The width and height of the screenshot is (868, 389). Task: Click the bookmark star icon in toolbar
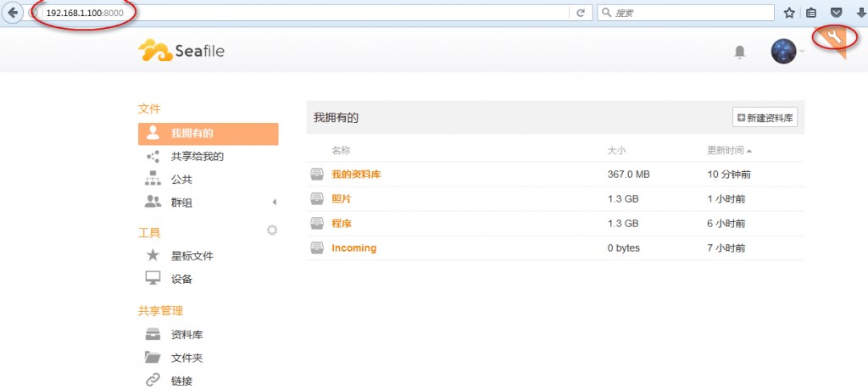789,13
